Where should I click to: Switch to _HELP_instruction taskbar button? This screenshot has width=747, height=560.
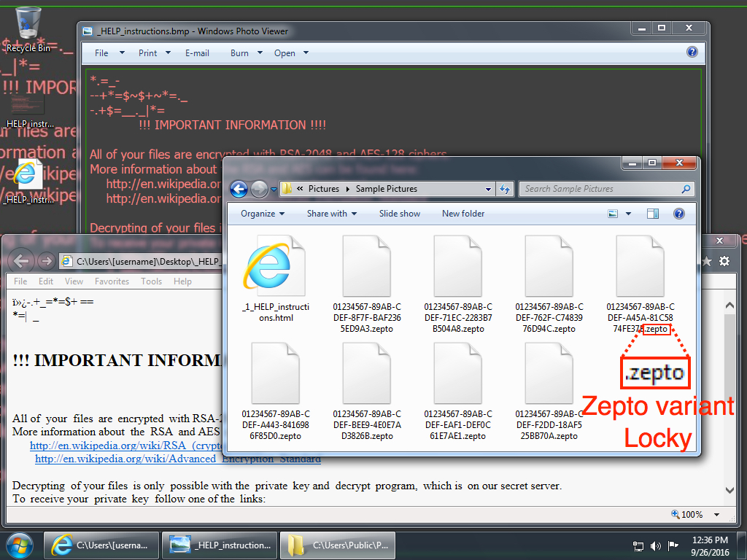click(x=220, y=545)
